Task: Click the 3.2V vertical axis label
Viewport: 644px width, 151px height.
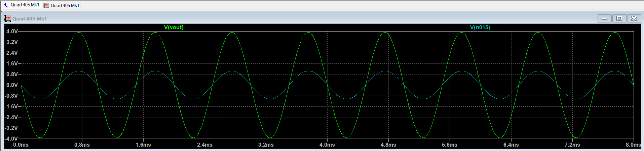Action: pos(12,42)
